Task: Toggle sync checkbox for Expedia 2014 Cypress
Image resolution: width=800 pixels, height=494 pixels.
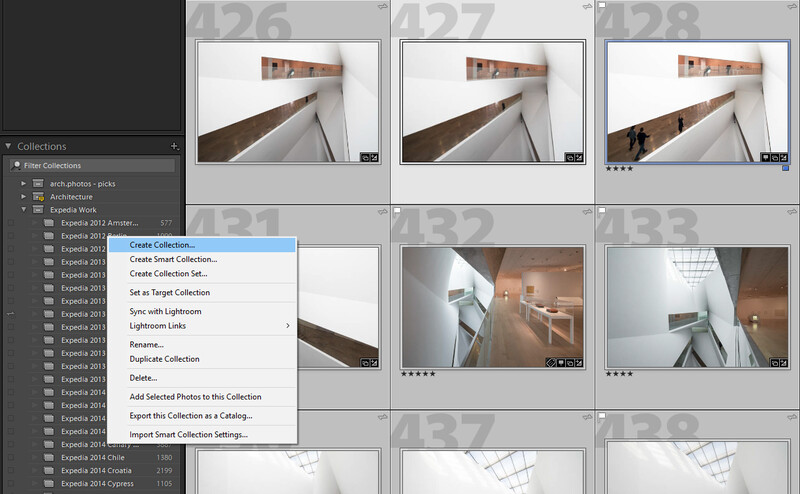Action: (x=11, y=484)
